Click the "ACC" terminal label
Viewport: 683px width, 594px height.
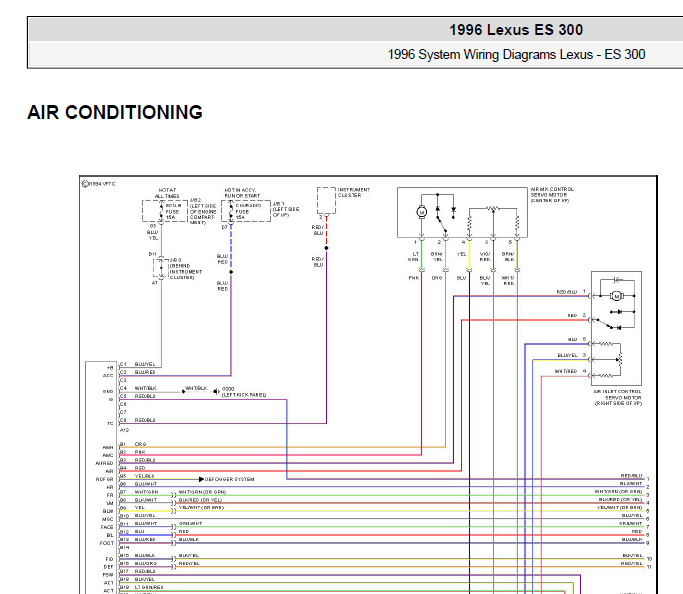108,375
